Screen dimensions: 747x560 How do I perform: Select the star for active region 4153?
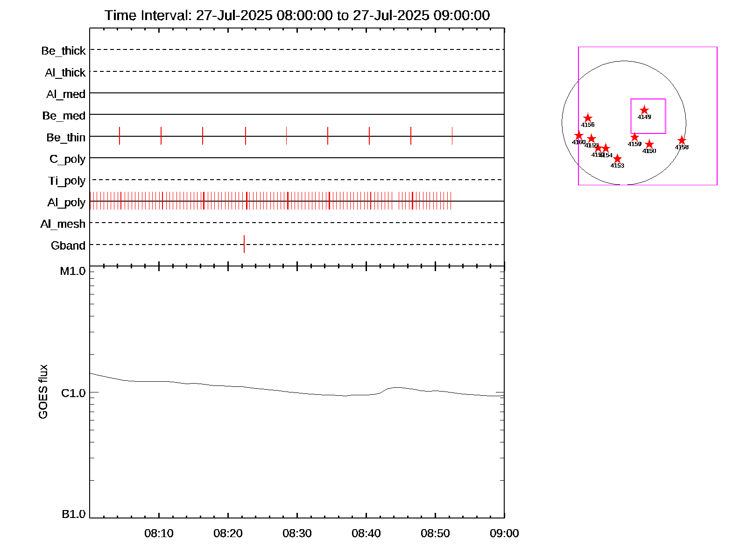coord(617,159)
